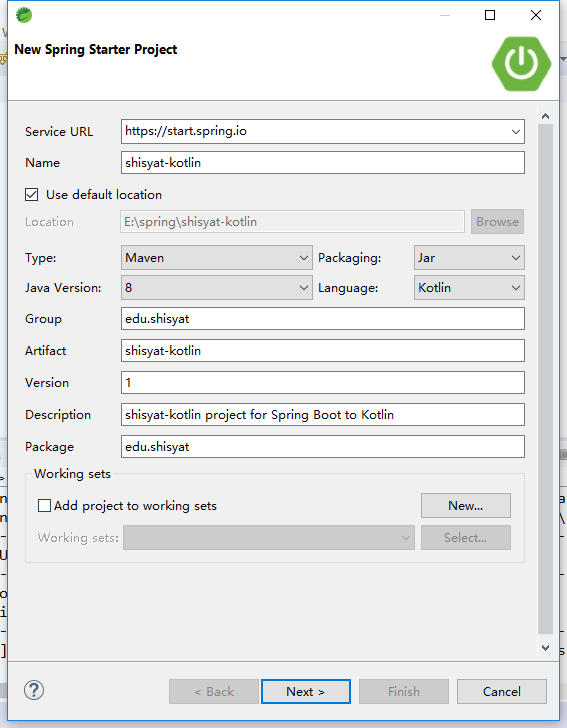Click the Service URL label
The image size is (567, 728).
click(x=59, y=132)
